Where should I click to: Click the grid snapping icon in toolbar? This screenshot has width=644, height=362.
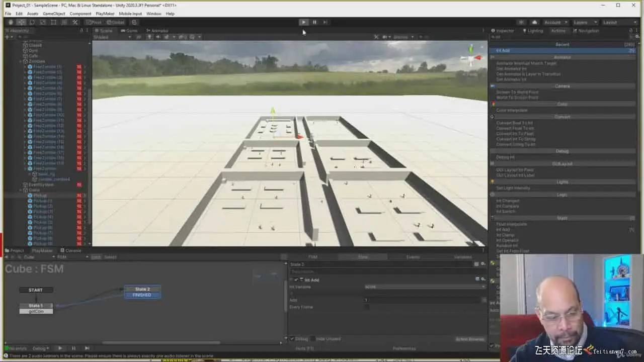(x=134, y=22)
